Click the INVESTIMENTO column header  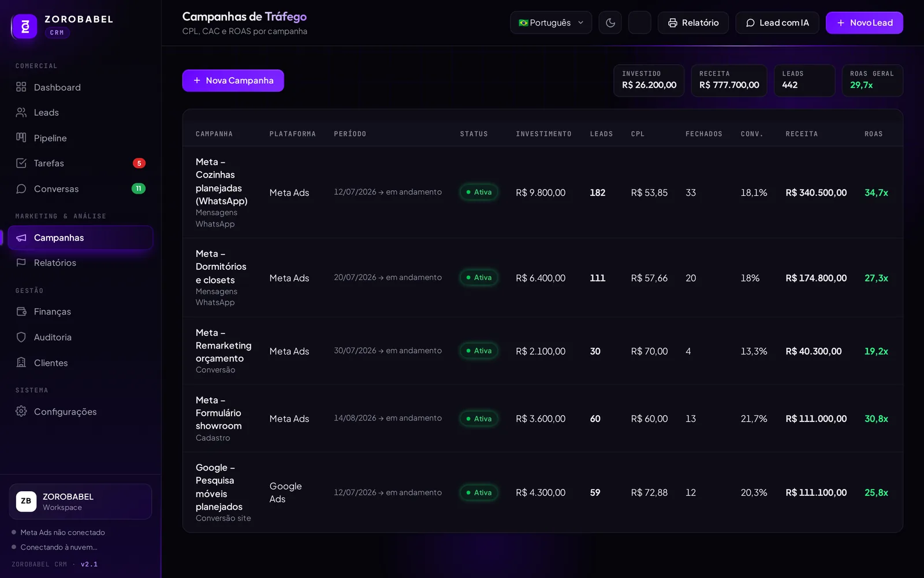tap(543, 134)
